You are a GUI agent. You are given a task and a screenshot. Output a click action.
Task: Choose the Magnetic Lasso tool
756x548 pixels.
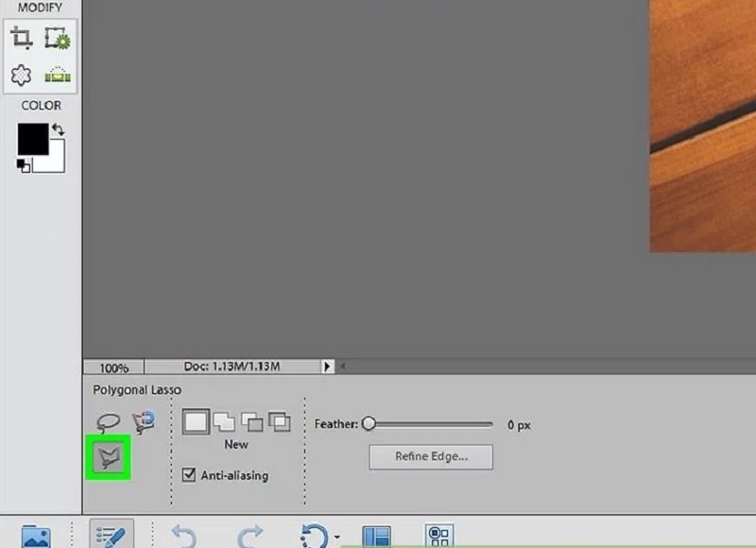[x=144, y=421]
